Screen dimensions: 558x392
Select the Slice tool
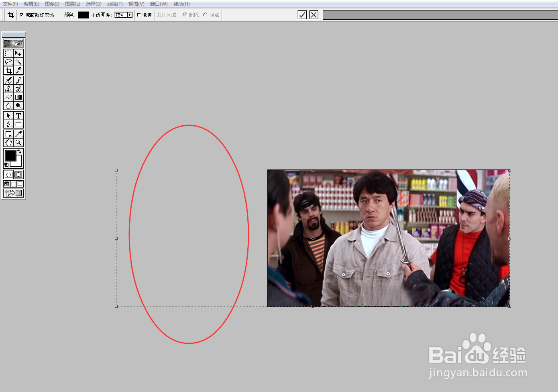tap(18, 70)
